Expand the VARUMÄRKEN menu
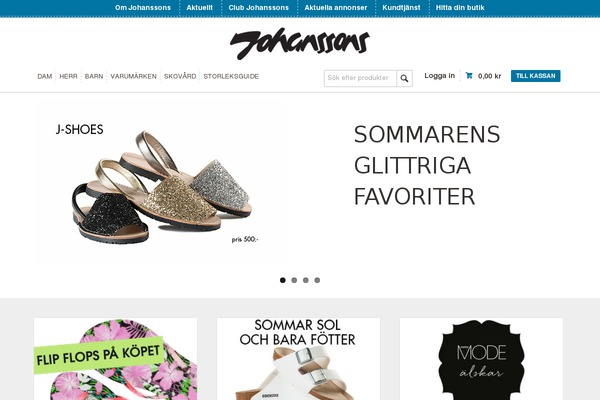Viewport: 600px width, 400px height. (134, 76)
